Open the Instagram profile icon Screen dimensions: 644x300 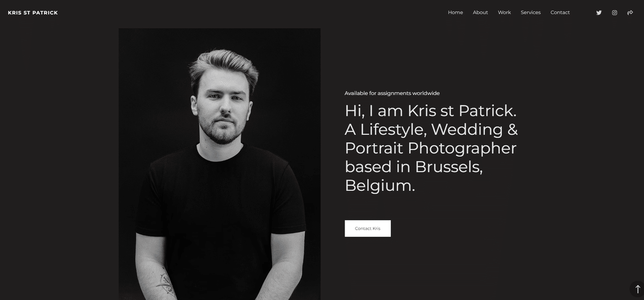pyautogui.click(x=614, y=12)
